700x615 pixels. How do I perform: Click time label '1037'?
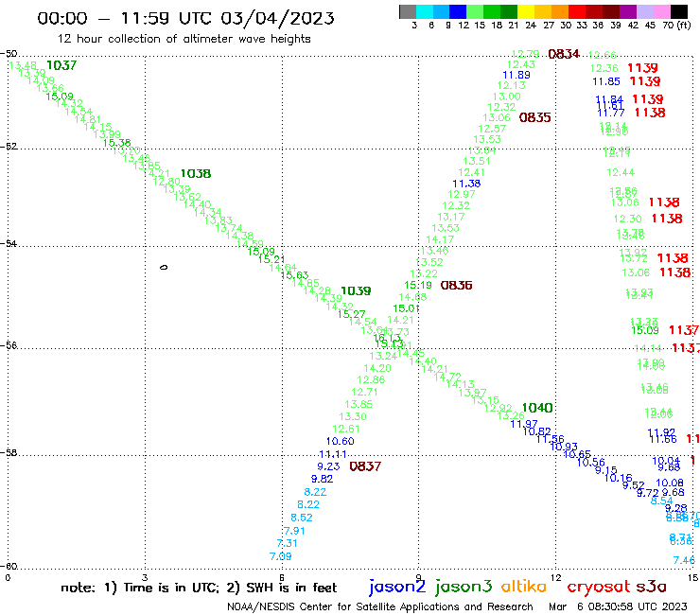[x=61, y=65]
